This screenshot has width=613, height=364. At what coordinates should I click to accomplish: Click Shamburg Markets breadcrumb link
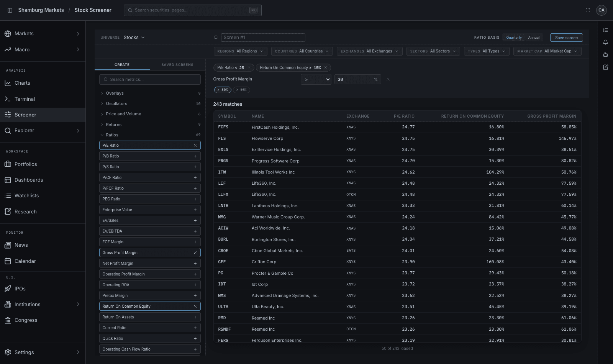[41, 10]
